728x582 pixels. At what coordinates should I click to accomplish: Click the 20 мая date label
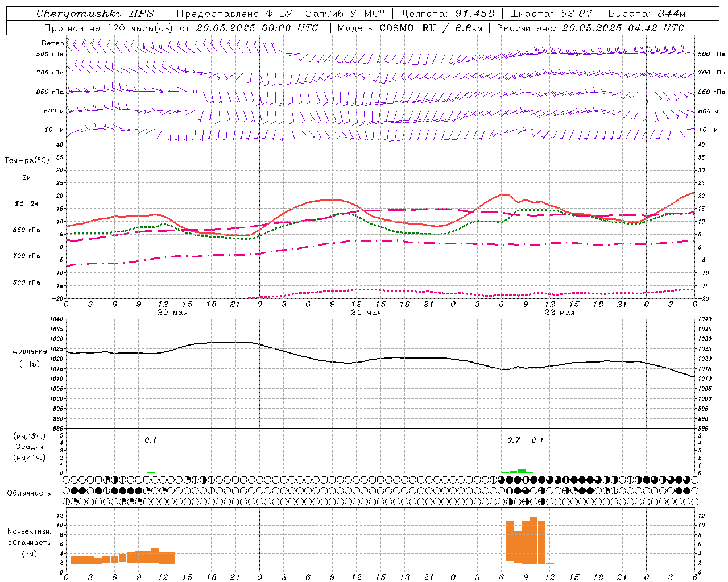(172, 312)
